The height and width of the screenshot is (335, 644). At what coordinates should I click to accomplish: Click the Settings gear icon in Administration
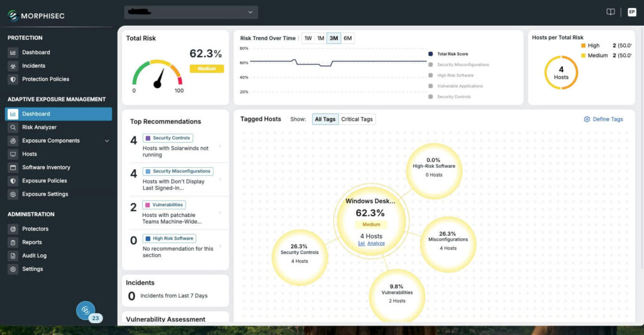(x=13, y=269)
